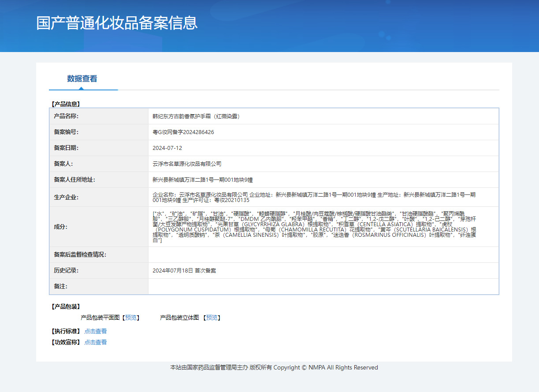
Task: Click the company name in the 备案人 row
Action: [x=187, y=164]
